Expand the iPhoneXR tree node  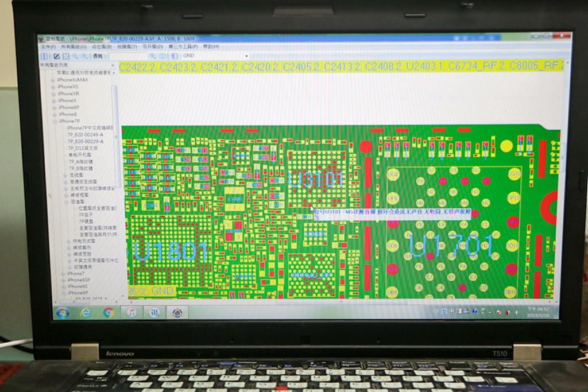coord(54,94)
